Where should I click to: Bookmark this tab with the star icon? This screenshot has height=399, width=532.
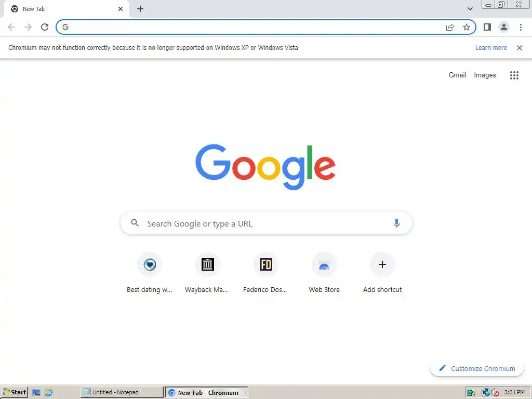coord(467,27)
